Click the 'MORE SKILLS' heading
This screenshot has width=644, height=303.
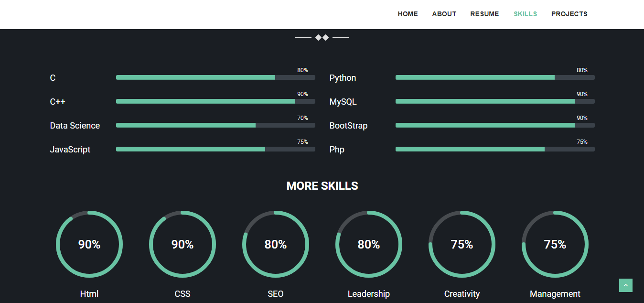(x=322, y=186)
